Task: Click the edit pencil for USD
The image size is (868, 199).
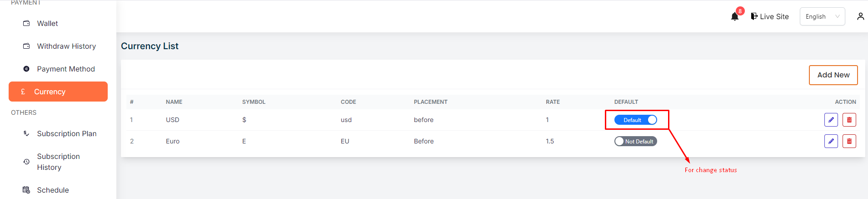Action: pyautogui.click(x=831, y=120)
